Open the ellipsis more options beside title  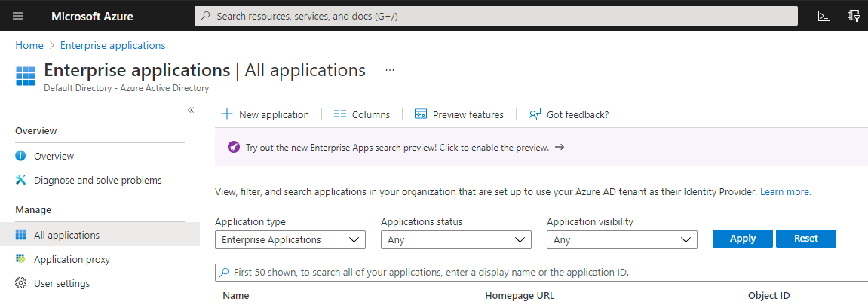[x=390, y=70]
